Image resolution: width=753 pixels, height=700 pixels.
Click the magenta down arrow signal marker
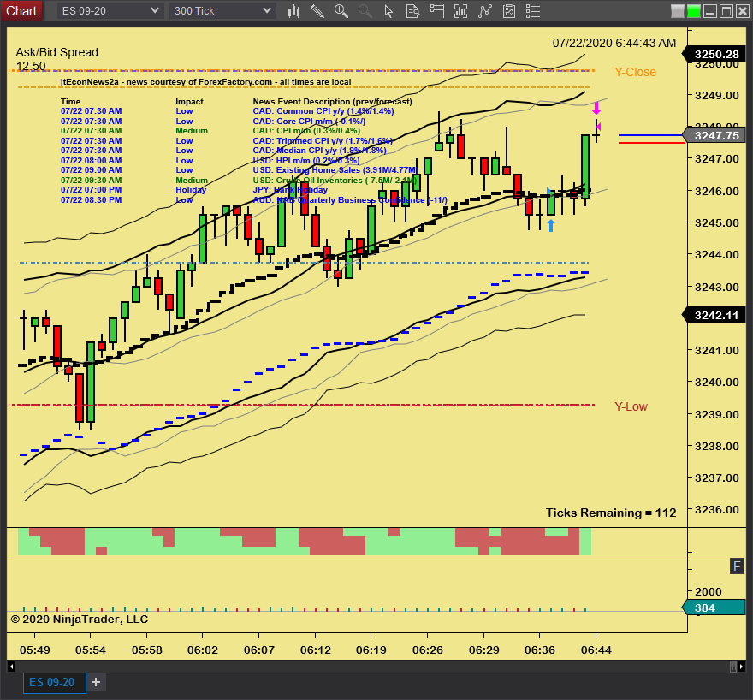coord(596,108)
